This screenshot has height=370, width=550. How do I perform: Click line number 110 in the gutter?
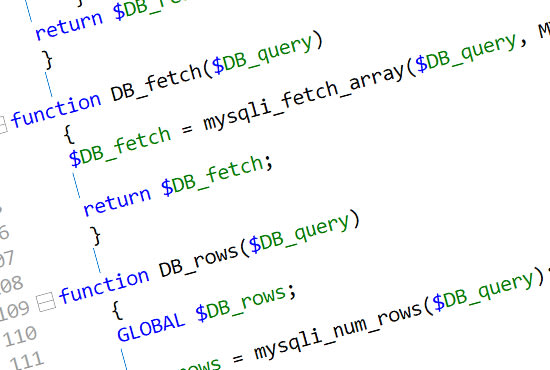[x=20, y=336]
